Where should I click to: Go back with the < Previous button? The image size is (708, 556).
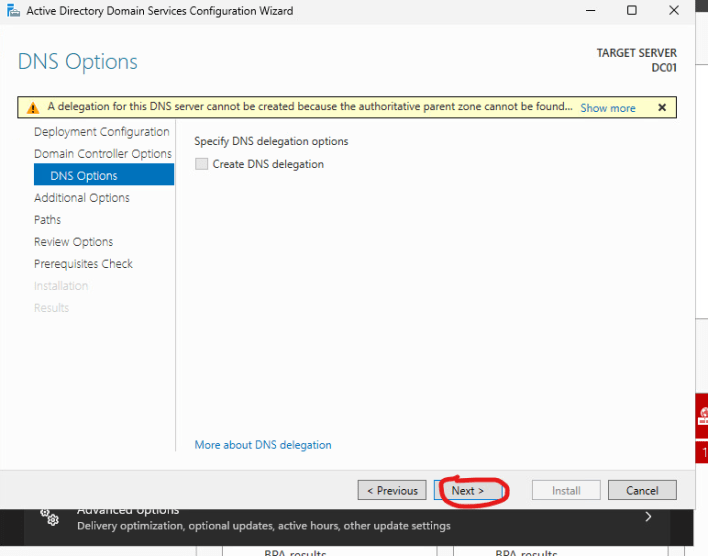pos(392,491)
